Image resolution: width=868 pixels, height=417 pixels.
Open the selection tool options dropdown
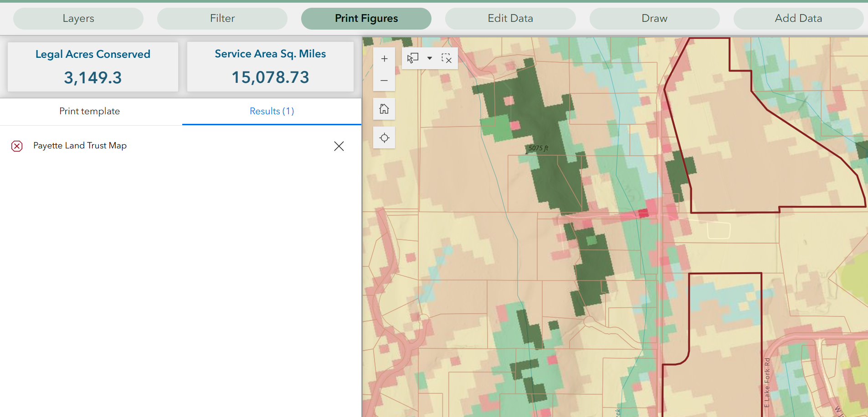point(429,58)
